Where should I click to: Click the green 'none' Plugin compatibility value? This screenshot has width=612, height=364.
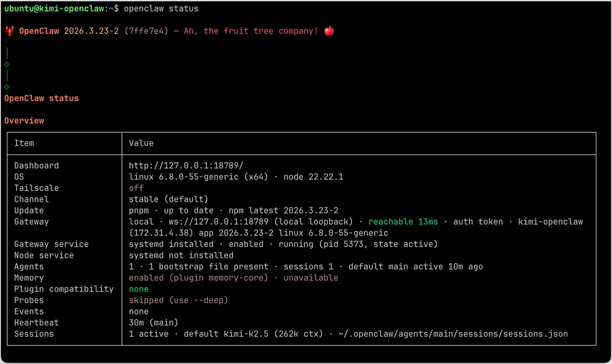(x=139, y=289)
